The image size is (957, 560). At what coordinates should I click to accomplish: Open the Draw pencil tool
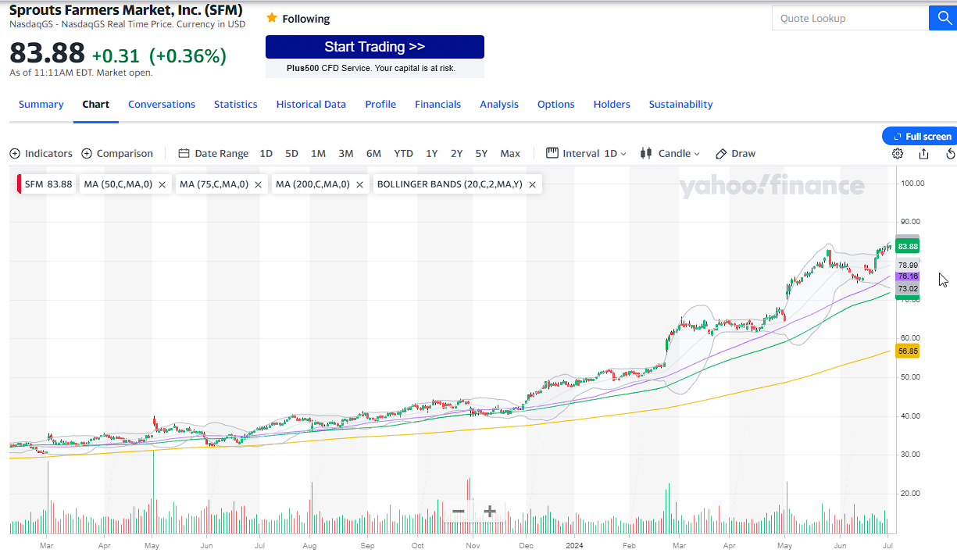click(735, 154)
